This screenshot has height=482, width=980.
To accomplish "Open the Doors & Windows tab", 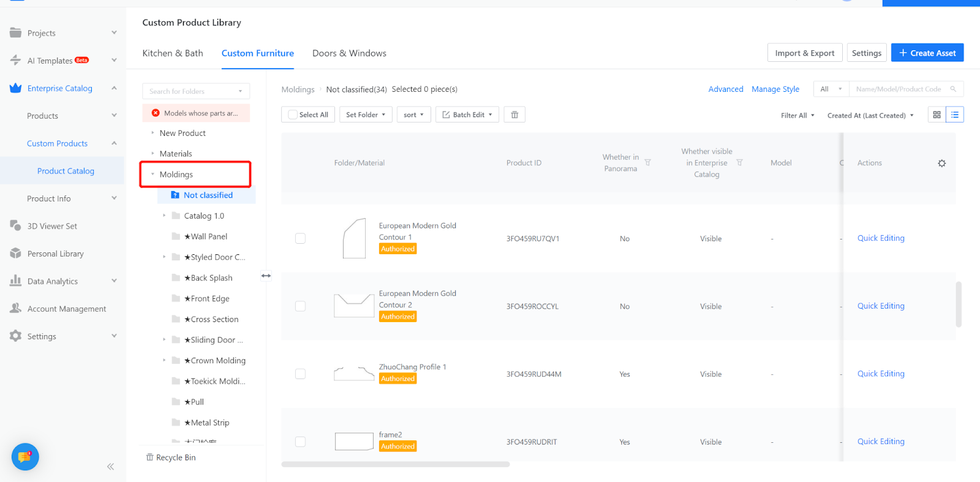I will (349, 53).
